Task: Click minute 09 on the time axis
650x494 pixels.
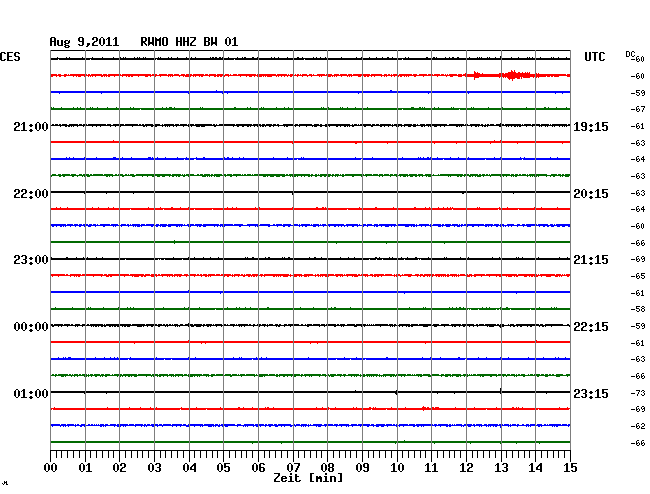Action: tap(362, 467)
